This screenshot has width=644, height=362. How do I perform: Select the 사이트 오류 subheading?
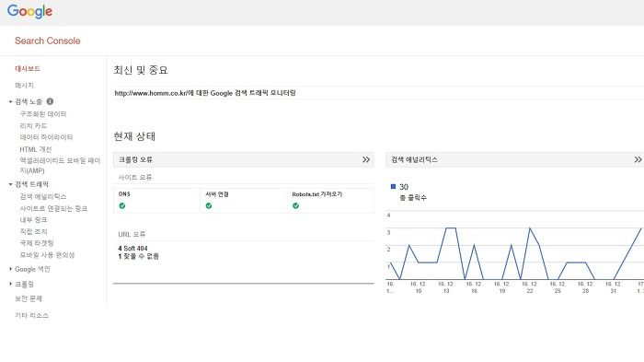pos(135,177)
